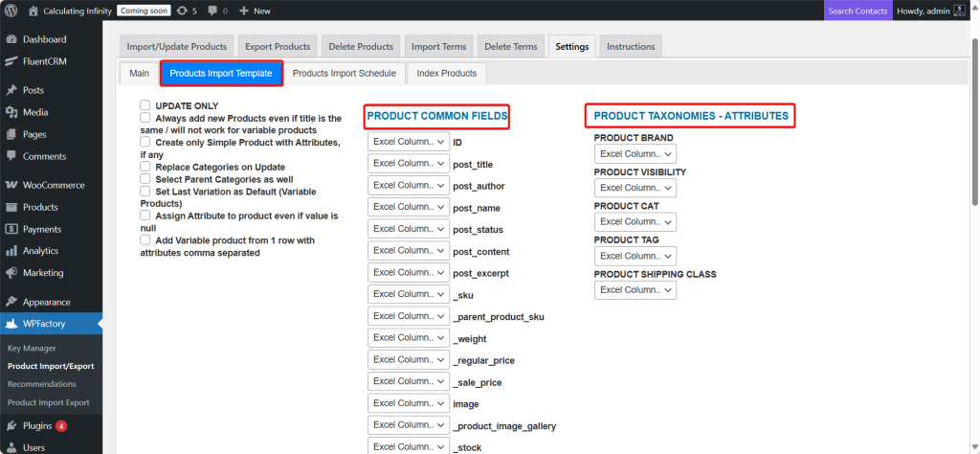980x454 pixels.
Task: Open Analytics via its bar chart icon
Action: coord(11,251)
